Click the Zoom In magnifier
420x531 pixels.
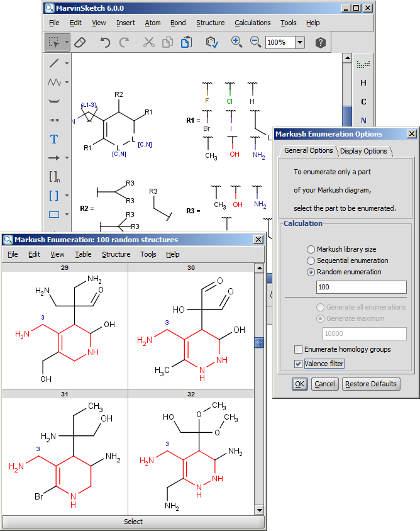point(237,42)
